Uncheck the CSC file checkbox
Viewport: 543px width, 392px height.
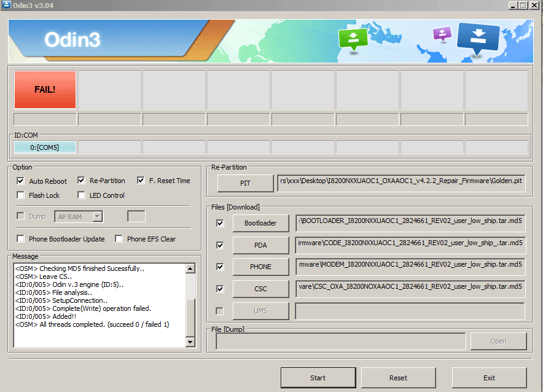[220, 289]
